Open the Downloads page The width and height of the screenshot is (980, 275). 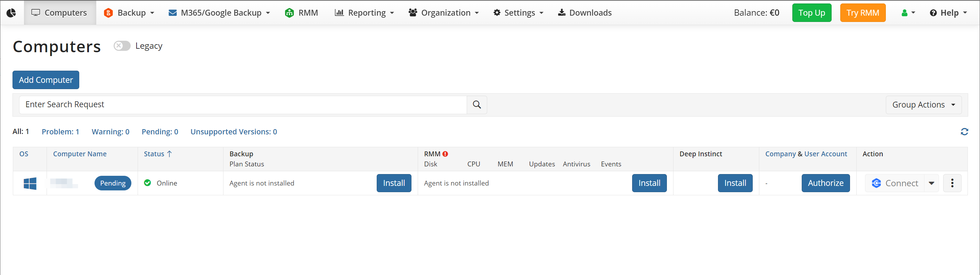pos(585,13)
